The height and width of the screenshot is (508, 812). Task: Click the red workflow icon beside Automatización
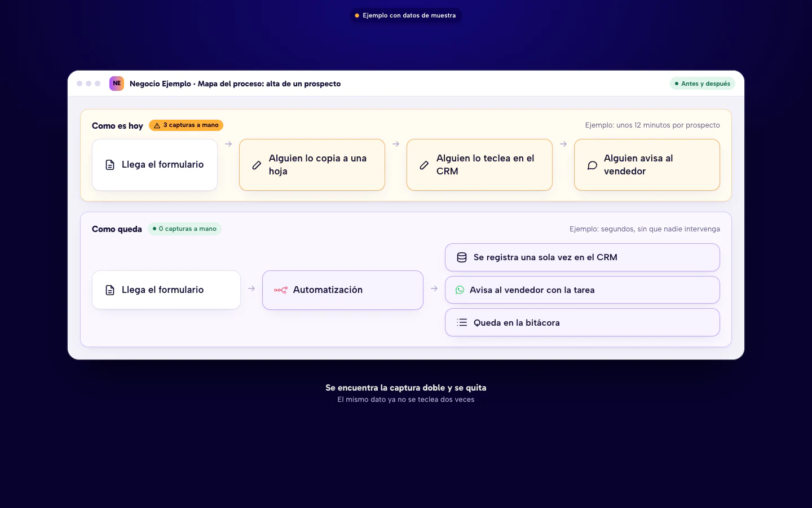[281, 290]
